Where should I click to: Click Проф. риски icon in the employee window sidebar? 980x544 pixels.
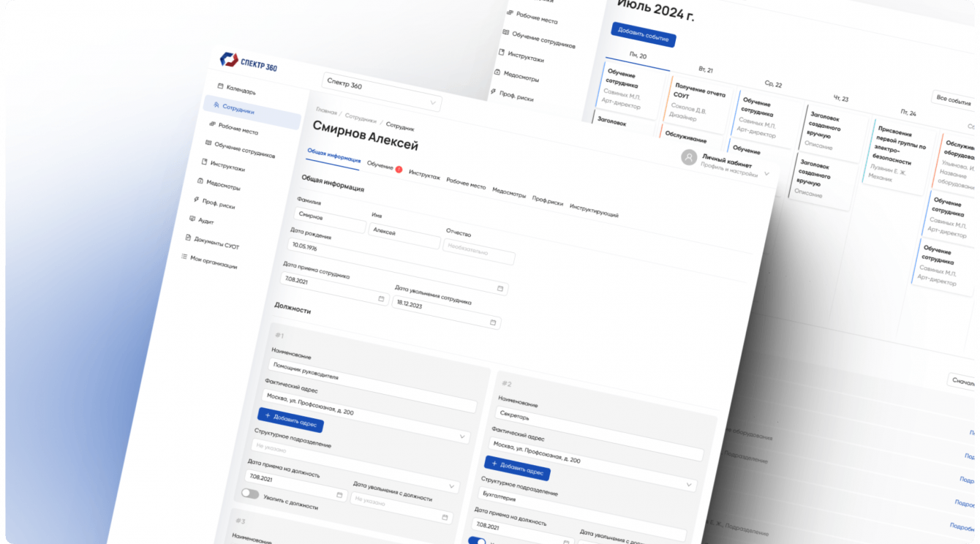point(196,199)
